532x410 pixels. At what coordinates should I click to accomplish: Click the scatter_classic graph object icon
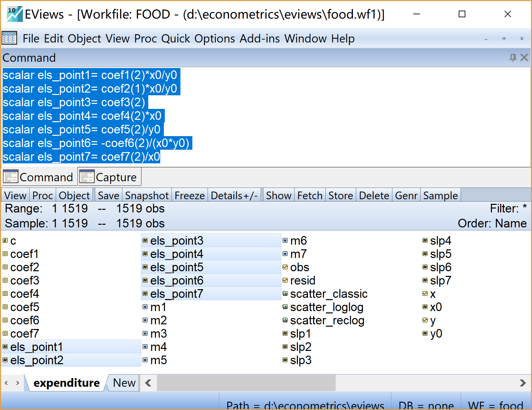click(285, 294)
